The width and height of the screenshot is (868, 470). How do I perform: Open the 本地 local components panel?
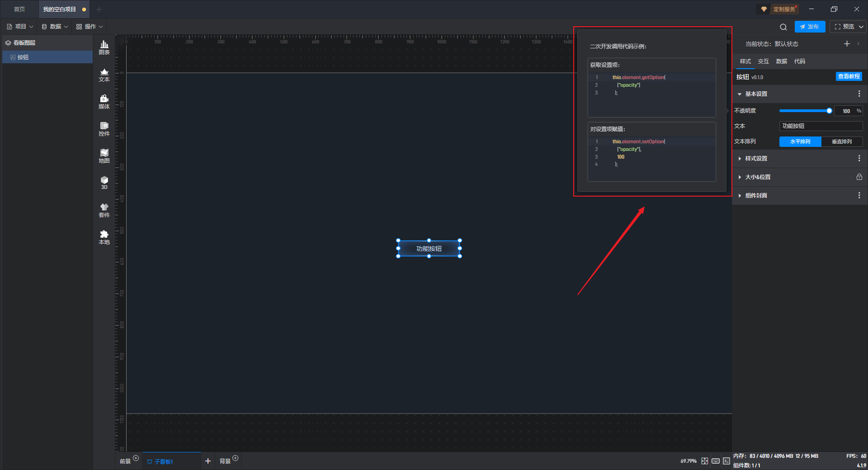point(104,237)
